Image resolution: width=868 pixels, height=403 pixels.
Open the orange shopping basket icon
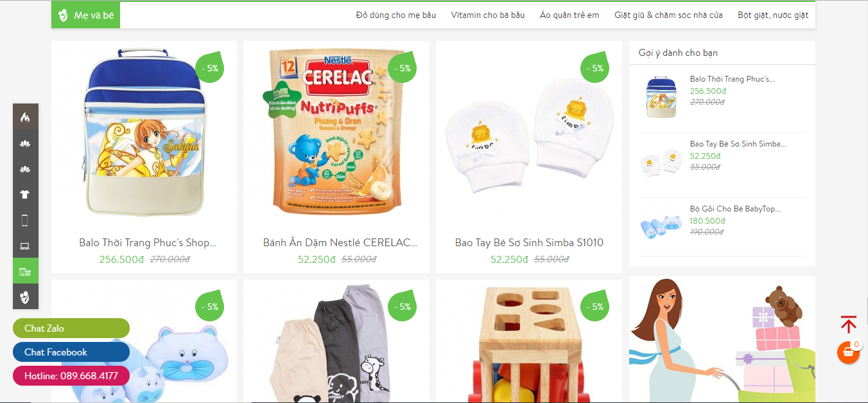click(848, 352)
